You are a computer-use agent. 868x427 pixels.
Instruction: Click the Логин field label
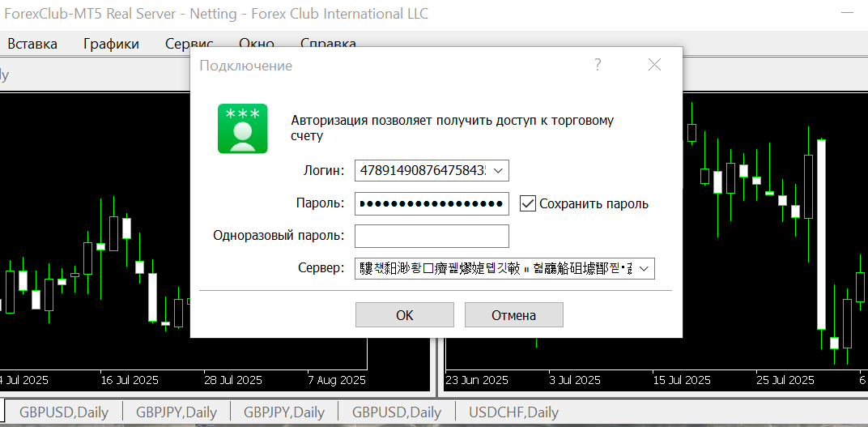click(324, 171)
